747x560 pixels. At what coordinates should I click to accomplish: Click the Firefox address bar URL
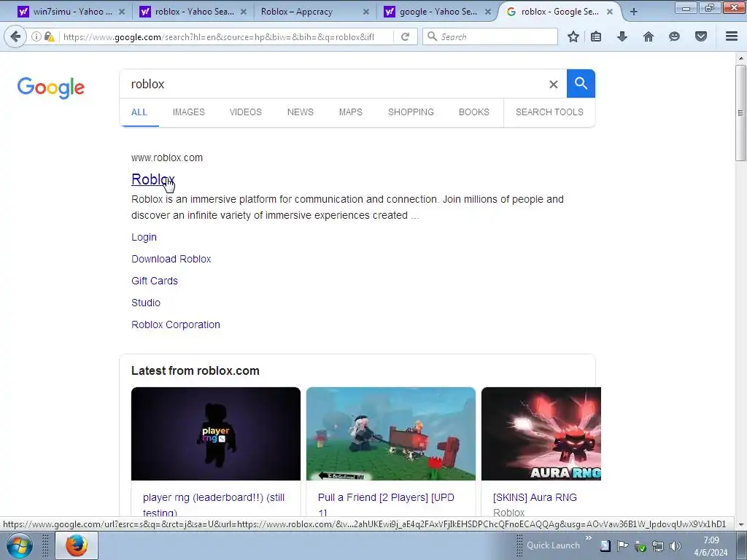[219, 36]
